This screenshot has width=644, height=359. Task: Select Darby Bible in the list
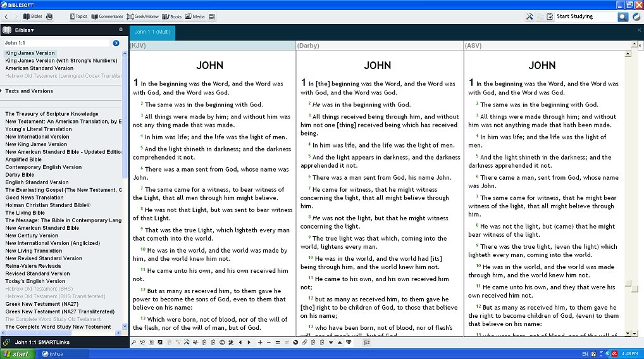(20, 175)
